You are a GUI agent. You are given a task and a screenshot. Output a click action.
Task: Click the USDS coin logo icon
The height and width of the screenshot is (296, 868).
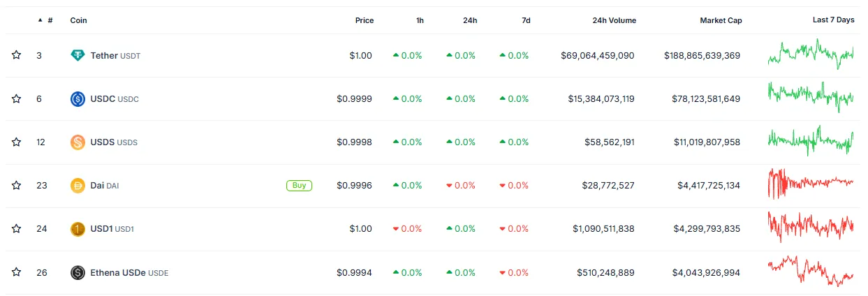pos(78,142)
